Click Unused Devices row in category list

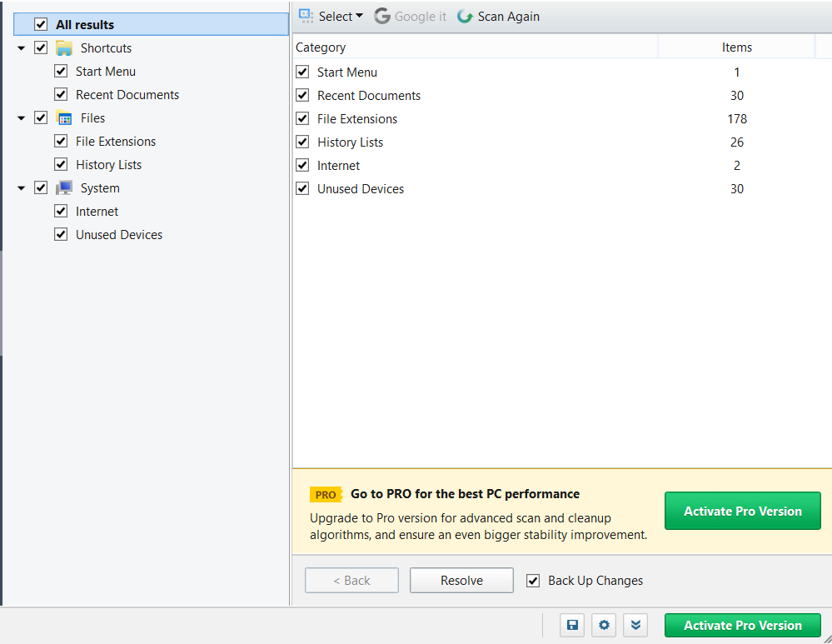coord(555,188)
